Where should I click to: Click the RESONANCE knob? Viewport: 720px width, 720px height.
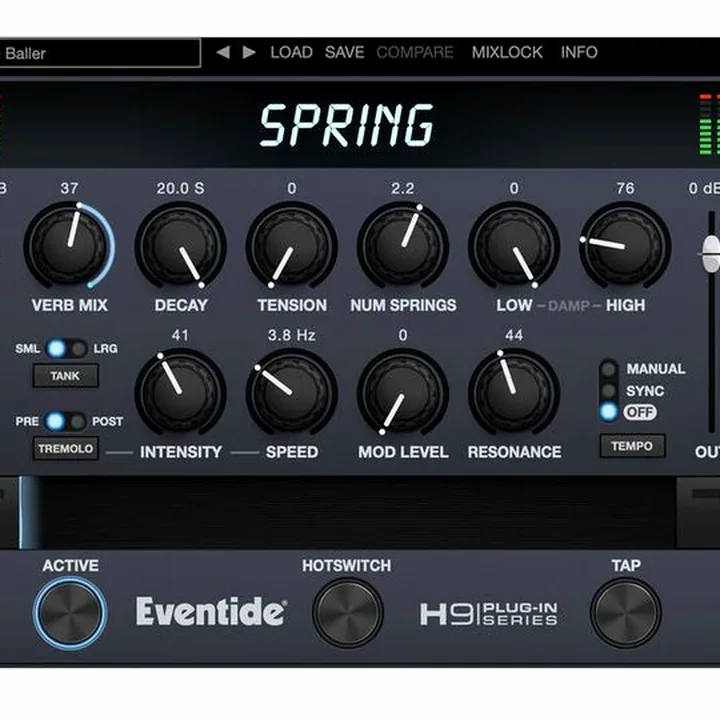coord(514,393)
